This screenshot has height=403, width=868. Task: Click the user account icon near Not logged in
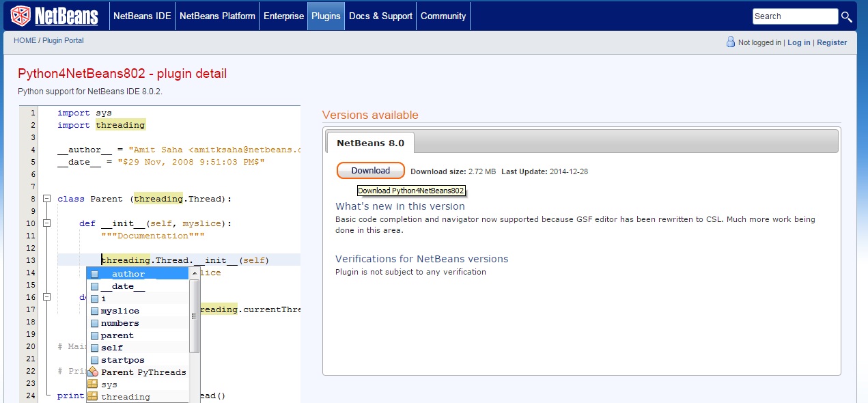pyautogui.click(x=730, y=42)
